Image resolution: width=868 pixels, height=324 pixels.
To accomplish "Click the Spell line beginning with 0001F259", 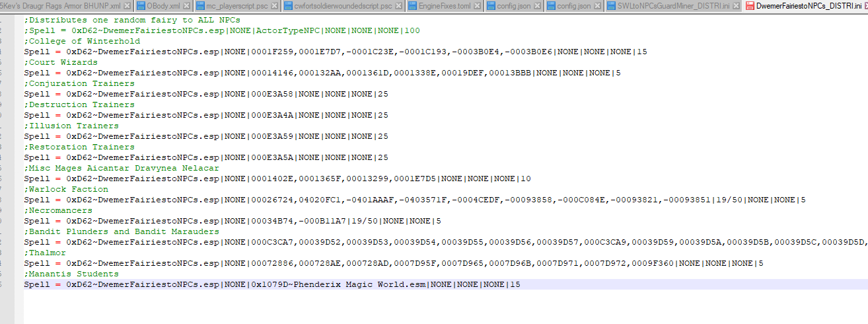I will point(336,52).
